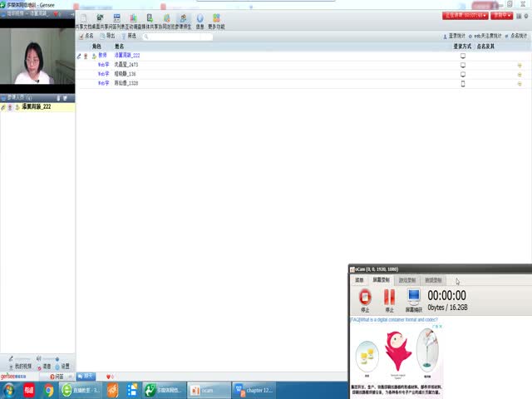Screen dimensions: 532x399
Task: Open Google Chrome from the taskbar
Action: coord(49,390)
